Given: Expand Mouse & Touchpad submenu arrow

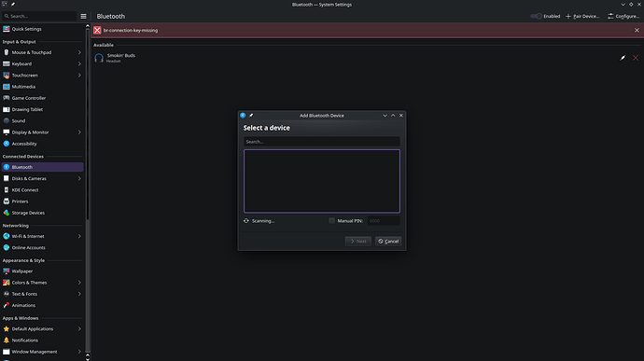Looking at the screenshot, I should tap(79, 52).
